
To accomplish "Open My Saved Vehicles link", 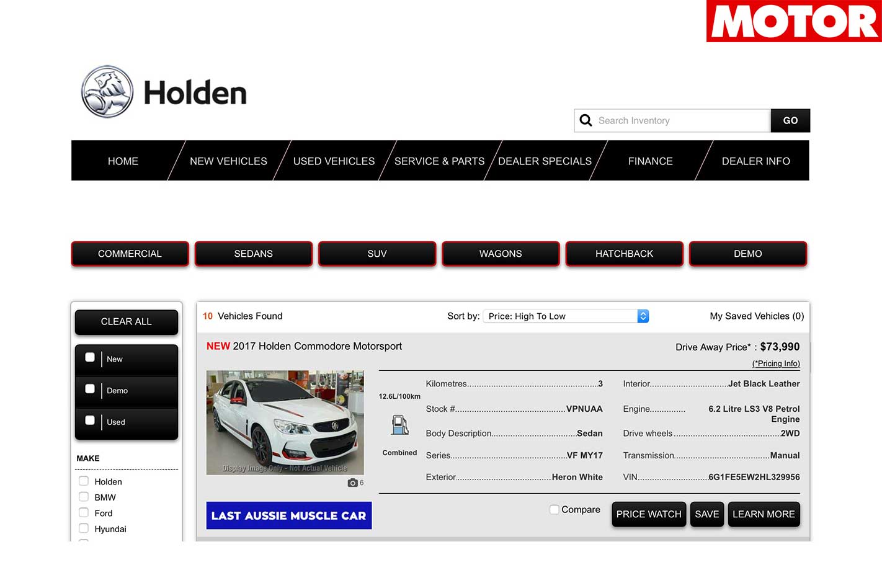I will (757, 316).
